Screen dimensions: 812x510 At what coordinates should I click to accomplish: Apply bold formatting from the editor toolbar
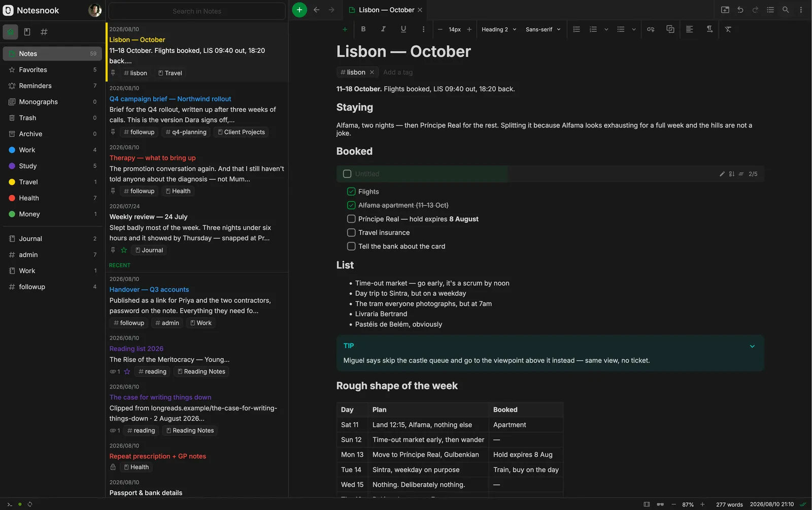(x=363, y=29)
